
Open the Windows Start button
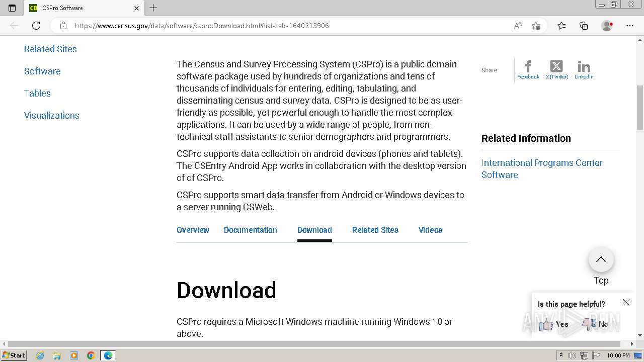point(14,355)
